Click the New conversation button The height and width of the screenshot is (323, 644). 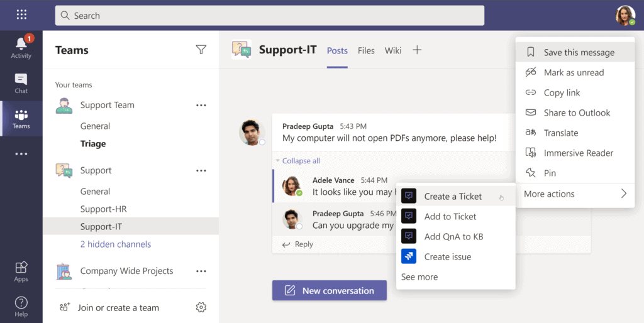coord(329,290)
